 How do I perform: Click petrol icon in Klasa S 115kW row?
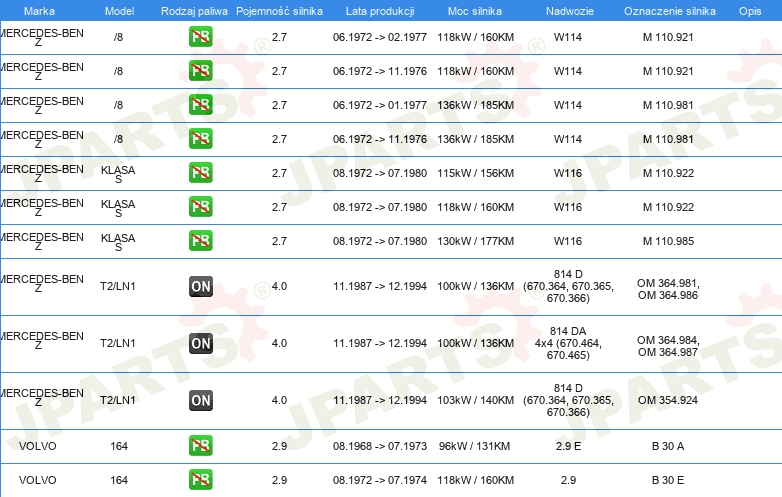pos(200,172)
